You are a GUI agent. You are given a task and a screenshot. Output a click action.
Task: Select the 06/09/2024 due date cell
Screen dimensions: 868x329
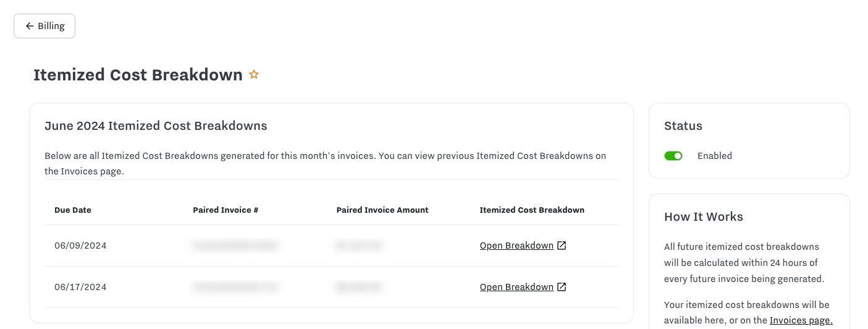click(x=80, y=246)
